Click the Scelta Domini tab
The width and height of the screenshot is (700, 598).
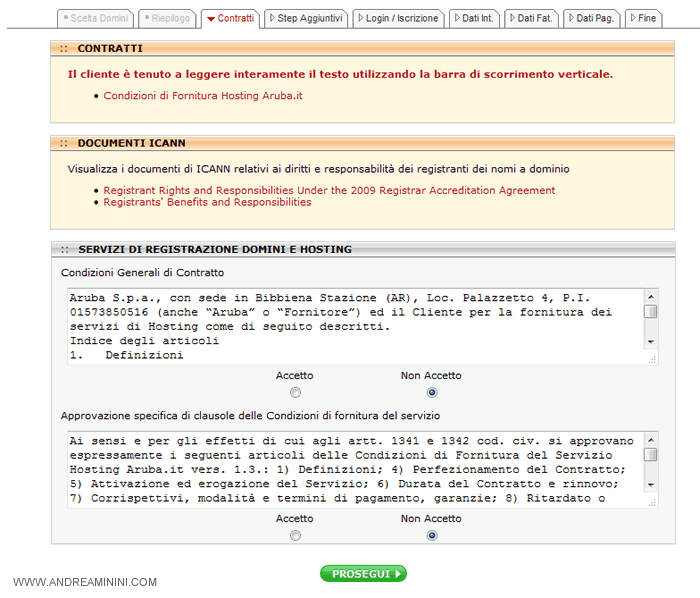[x=95, y=18]
